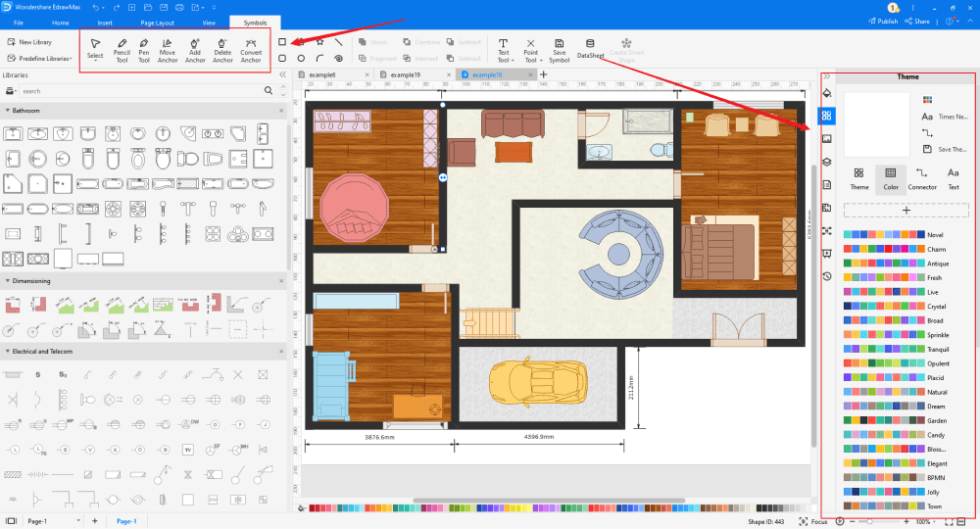Add a new document tab with plus
Screen dimensions: 980x529
[543, 74]
